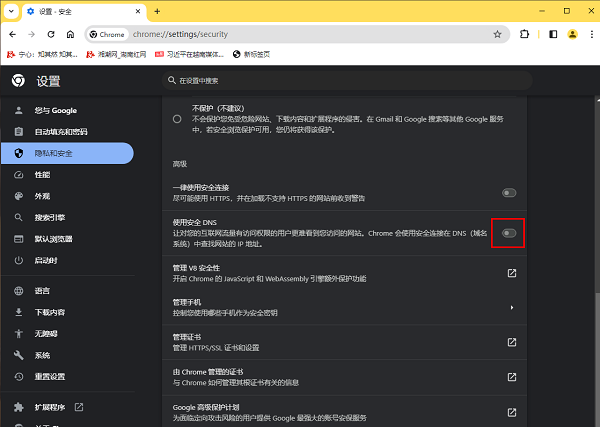Select the 不保护（不建议）radio button
This screenshot has width=600, height=427.
[177, 118]
